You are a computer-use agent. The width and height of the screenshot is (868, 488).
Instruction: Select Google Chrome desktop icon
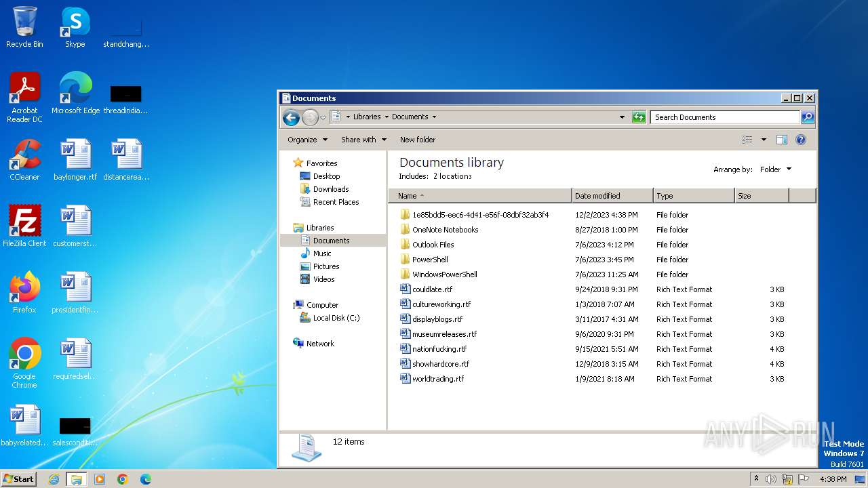coord(24,364)
